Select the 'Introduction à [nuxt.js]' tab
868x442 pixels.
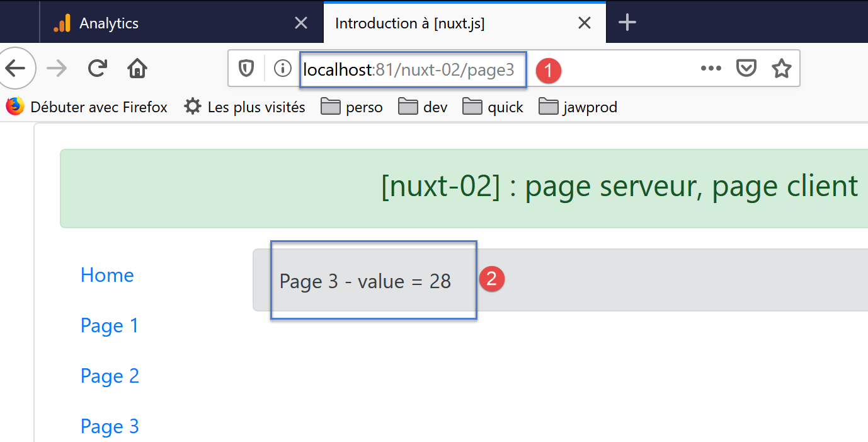tap(409, 23)
